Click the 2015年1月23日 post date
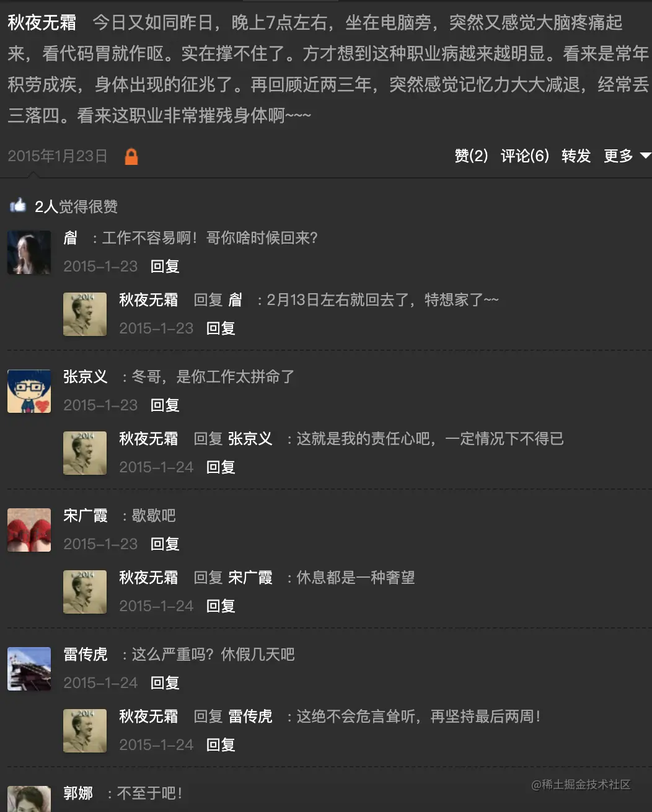Image resolution: width=652 pixels, height=812 pixels. 58,156
